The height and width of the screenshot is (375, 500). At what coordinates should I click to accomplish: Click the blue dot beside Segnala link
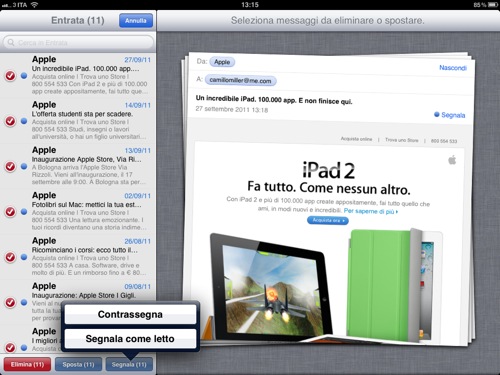tap(437, 114)
